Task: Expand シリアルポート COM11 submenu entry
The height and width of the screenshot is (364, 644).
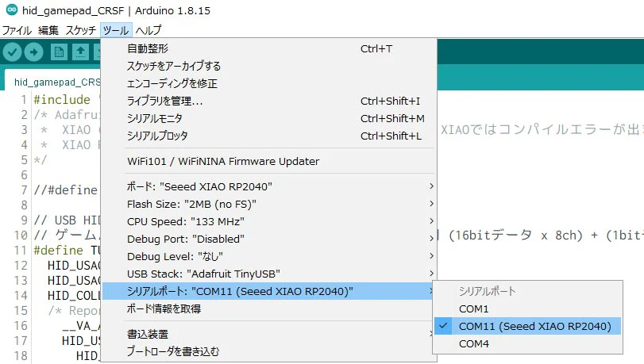Action: 269,291
